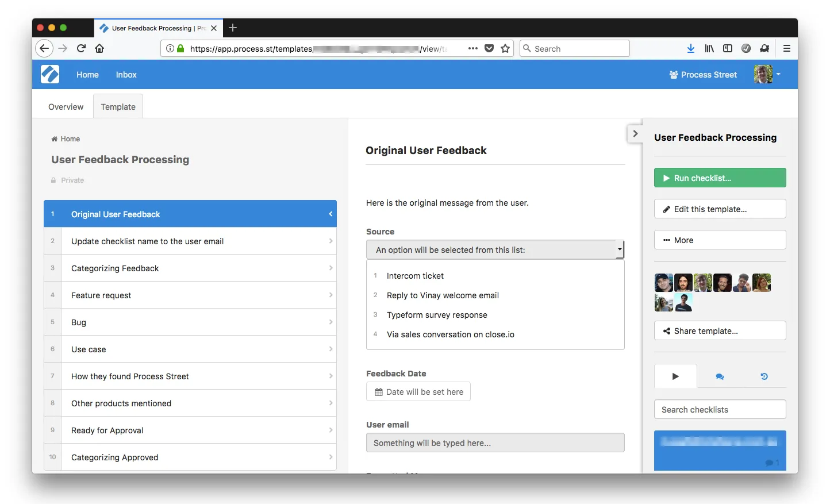The image size is (830, 504).
Task: Open the Process Street organization link
Action: (703, 75)
